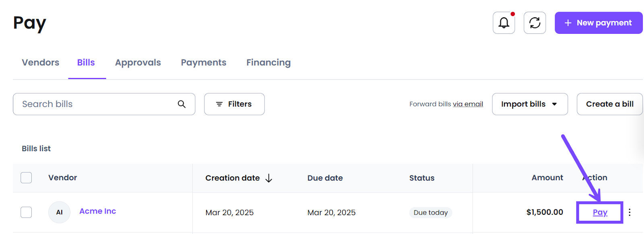Screen dimensions: 644x234
Task: Check the Acme Inc row checkbox
Action: 26,212
